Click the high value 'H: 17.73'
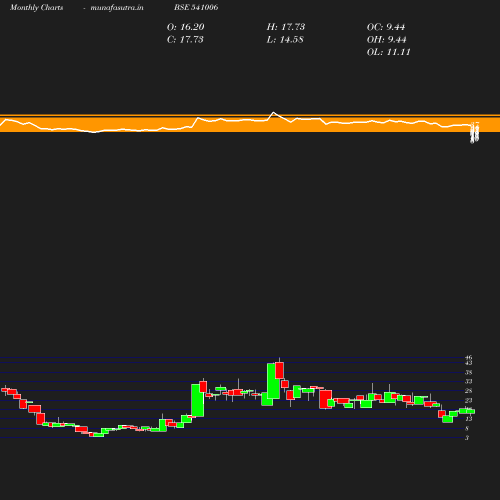The height and width of the screenshot is (500, 500). pos(286,27)
